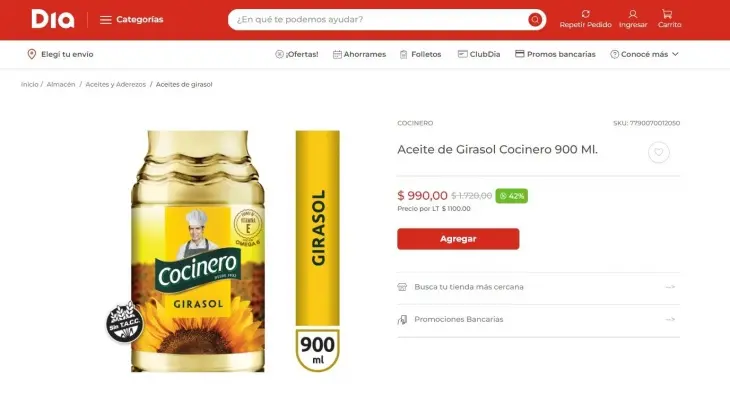This screenshot has height=411, width=730.
Task: Focus the search input field
Action: click(379, 20)
